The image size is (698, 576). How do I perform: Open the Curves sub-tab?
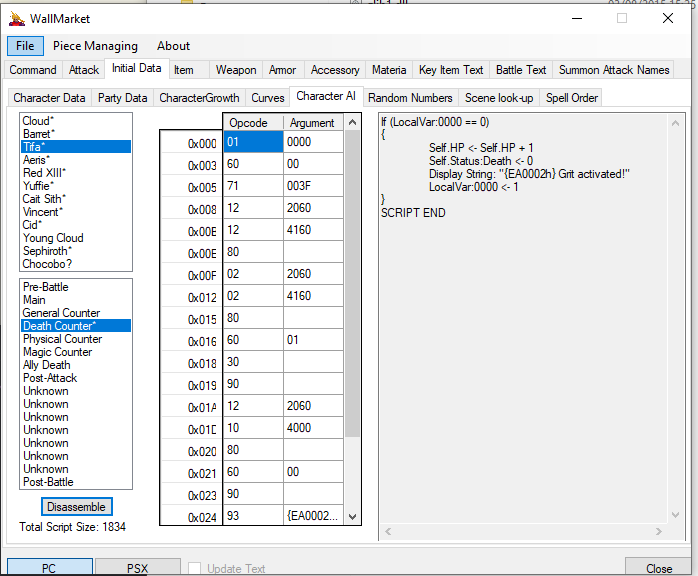pyautogui.click(x=268, y=97)
